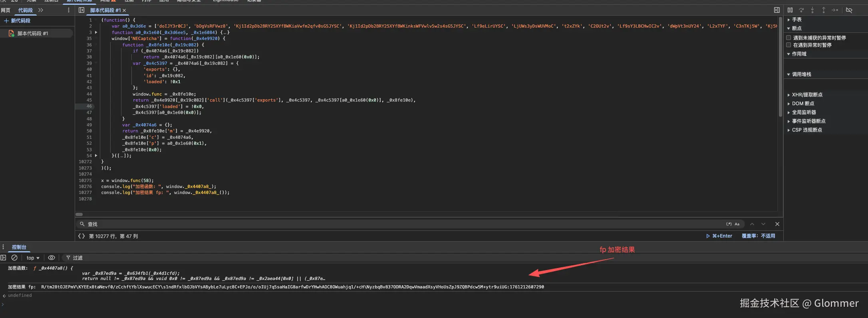Toggle the console sidebar icon

tap(3, 258)
